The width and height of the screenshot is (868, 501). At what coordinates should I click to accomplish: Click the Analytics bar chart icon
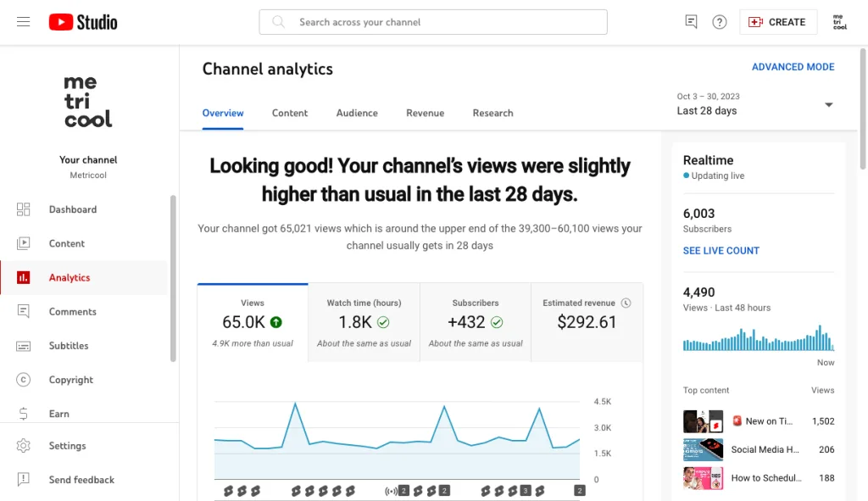coord(23,277)
